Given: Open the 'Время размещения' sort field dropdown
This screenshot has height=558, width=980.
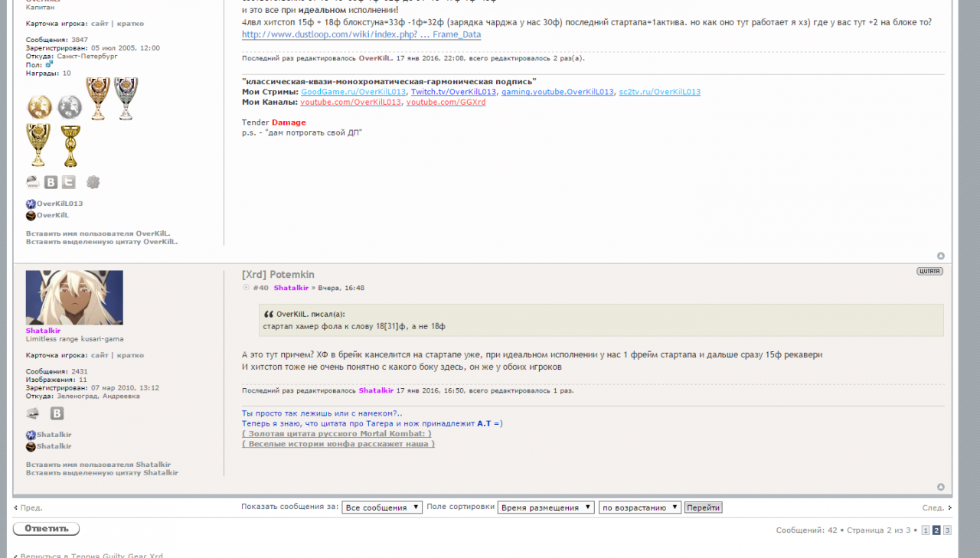Looking at the screenshot, I should (546, 507).
